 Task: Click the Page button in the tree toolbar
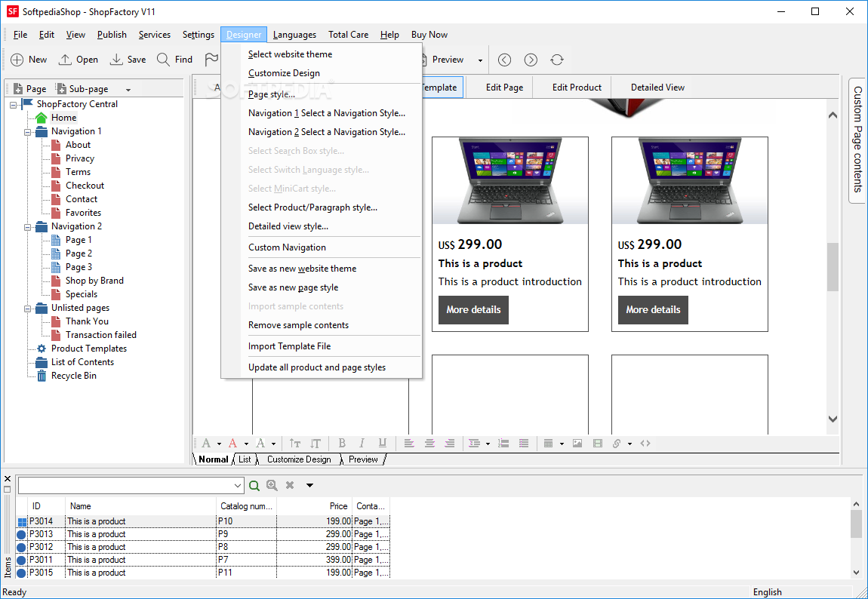(30, 89)
